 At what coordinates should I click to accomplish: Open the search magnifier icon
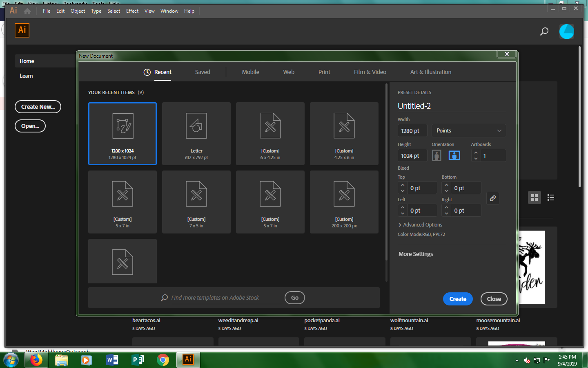pos(544,31)
